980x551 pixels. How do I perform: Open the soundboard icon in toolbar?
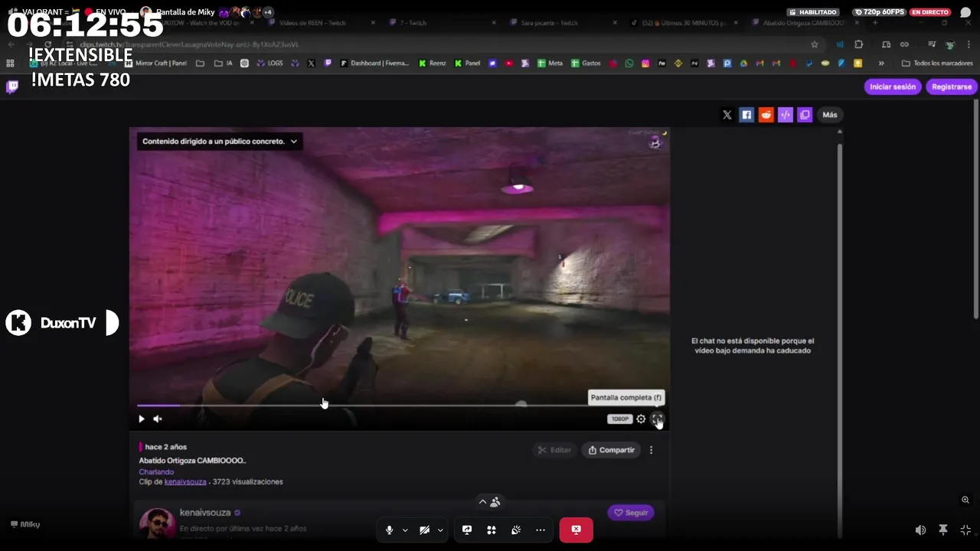click(516, 530)
